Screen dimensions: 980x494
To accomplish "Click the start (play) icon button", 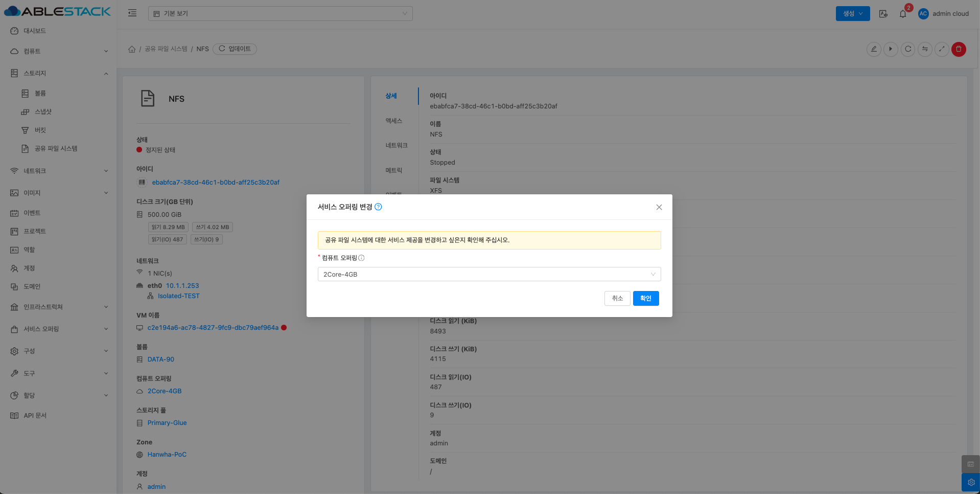I will click(891, 49).
